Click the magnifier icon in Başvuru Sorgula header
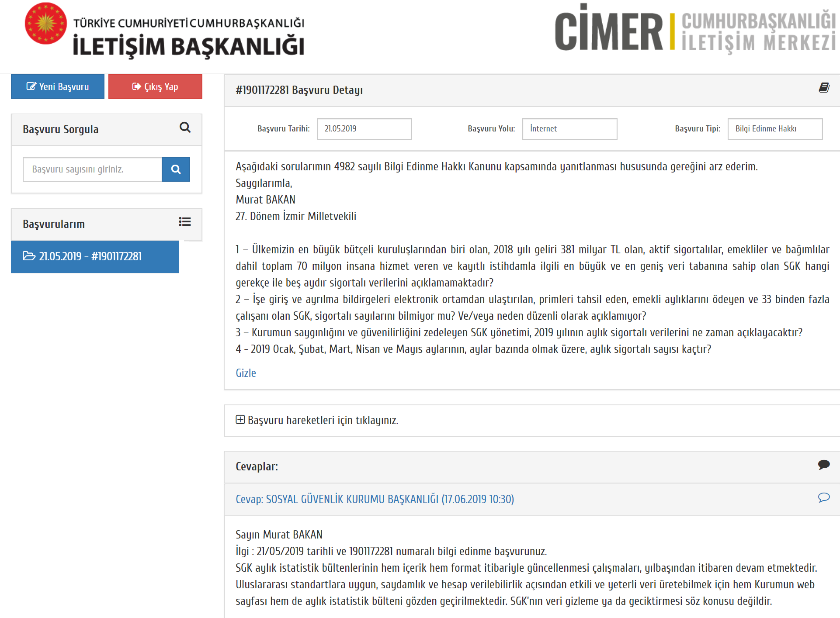 pyautogui.click(x=185, y=128)
